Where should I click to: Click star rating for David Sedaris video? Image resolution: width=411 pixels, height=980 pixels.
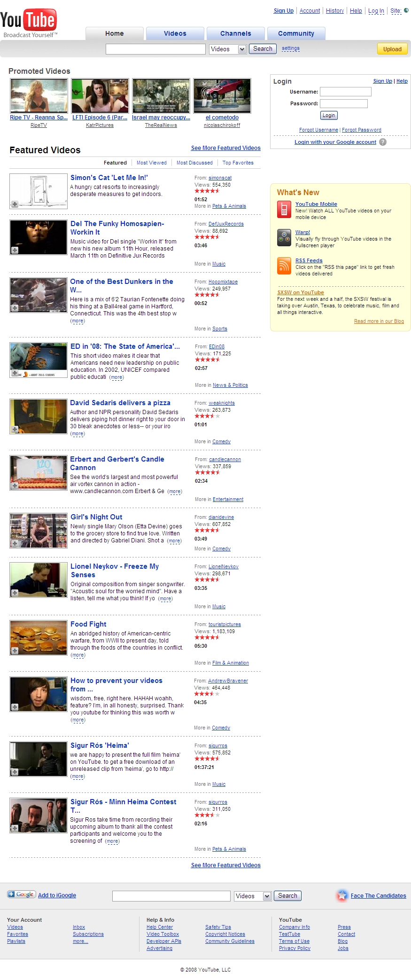tap(207, 416)
